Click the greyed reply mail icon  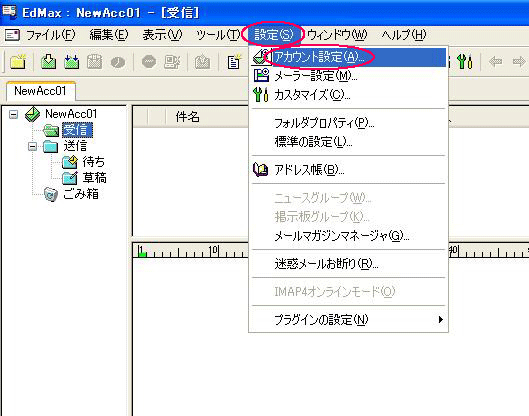(202, 62)
